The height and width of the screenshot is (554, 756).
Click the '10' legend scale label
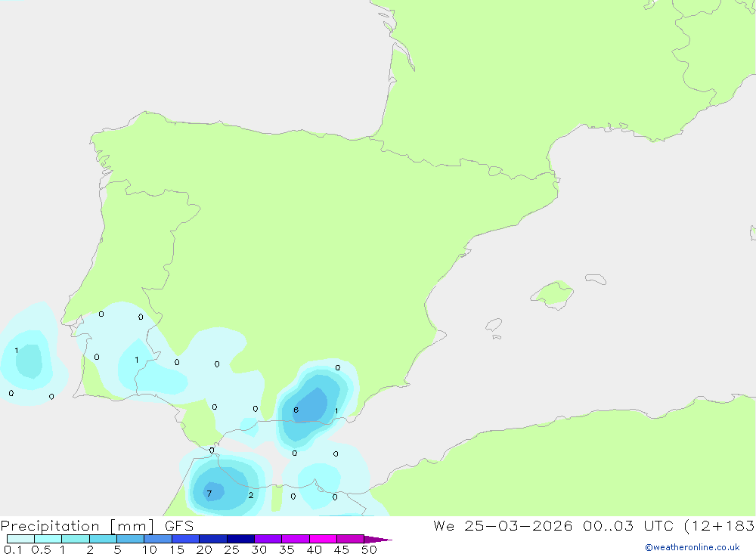[x=150, y=549]
